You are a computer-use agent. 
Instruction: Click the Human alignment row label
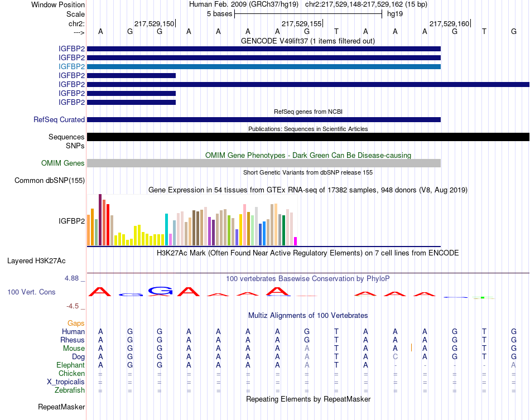pyautogui.click(x=73, y=331)
